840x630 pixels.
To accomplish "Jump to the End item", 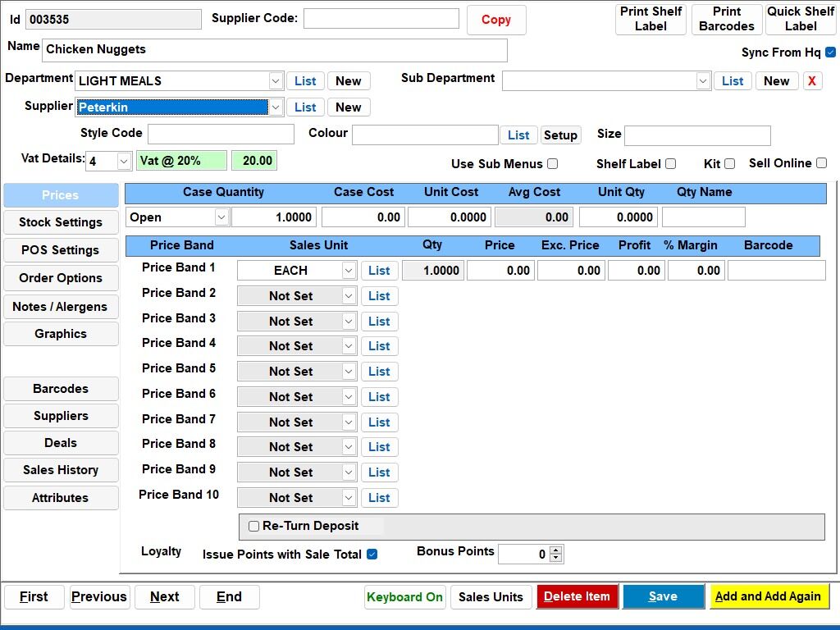I will click(230, 597).
